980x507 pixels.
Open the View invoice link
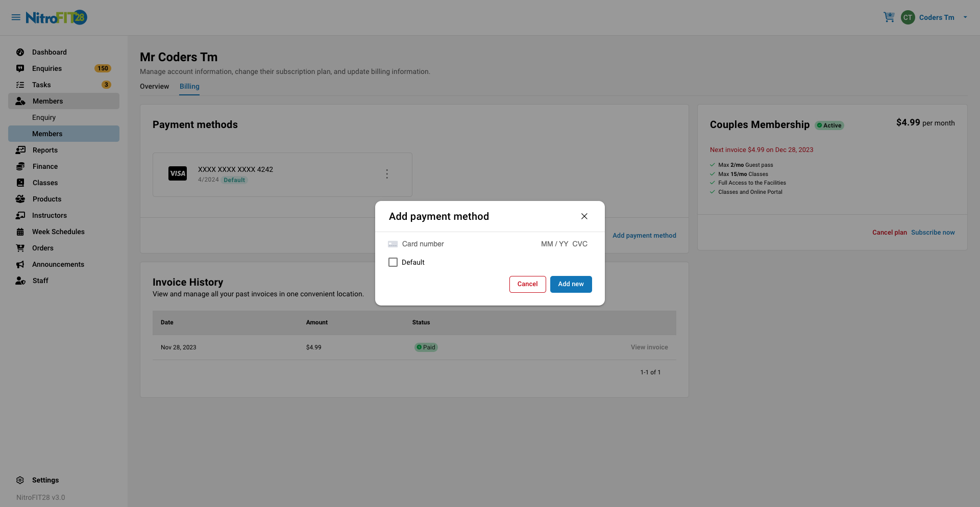point(649,347)
